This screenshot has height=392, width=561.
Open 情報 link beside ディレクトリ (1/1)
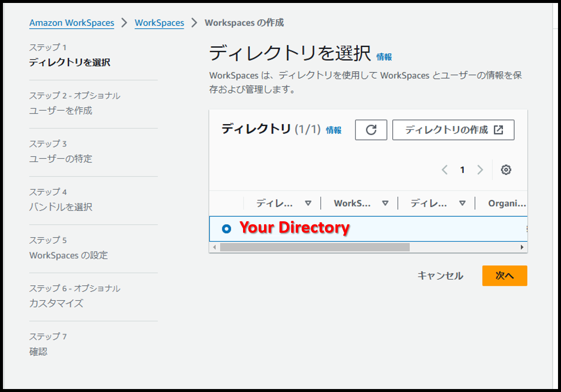tap(333, 131)
